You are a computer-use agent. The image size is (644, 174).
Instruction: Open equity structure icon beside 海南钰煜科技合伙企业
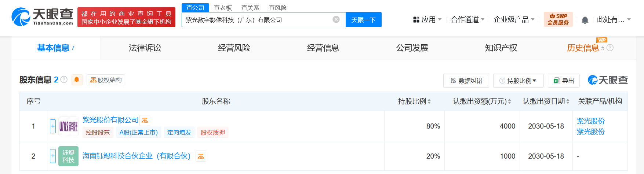[201, 156]
